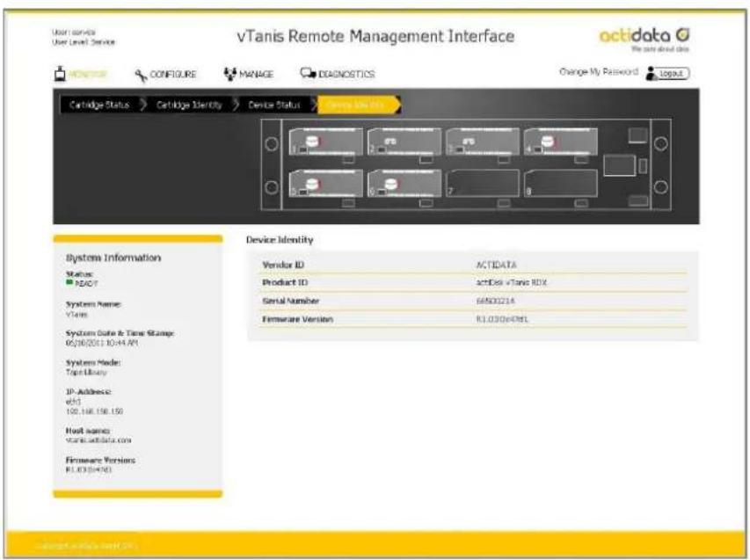Click the tape icon in slot 2
The width and height of the screenshot is (750, 560).
[390, 141]
